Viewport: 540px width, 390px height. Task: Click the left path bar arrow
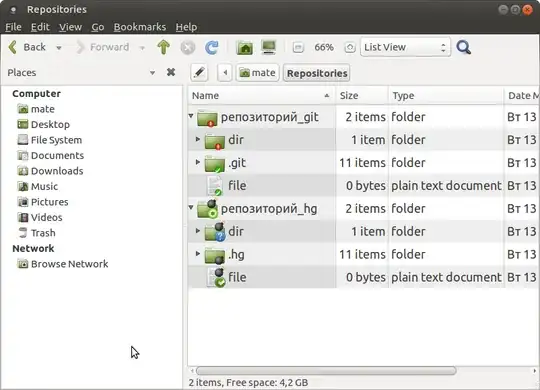225,73
